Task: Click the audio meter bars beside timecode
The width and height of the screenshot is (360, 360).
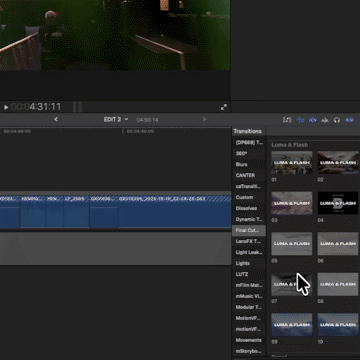Action: [78, 107]
